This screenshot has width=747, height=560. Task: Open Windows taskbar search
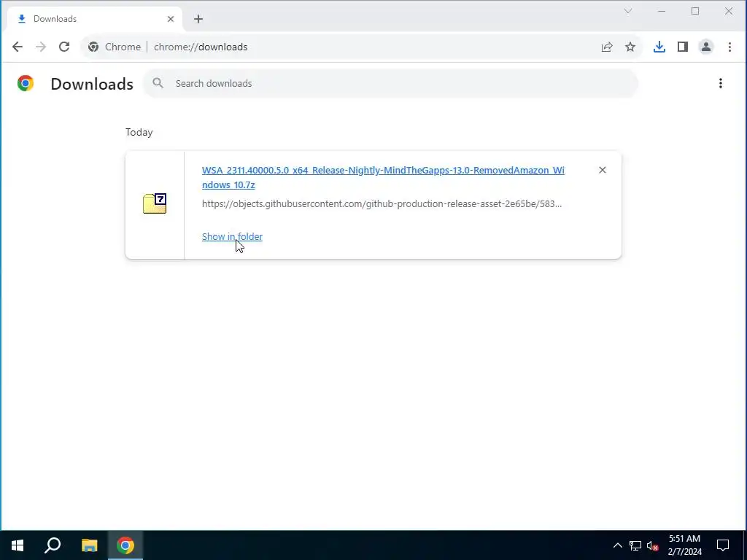53,545
